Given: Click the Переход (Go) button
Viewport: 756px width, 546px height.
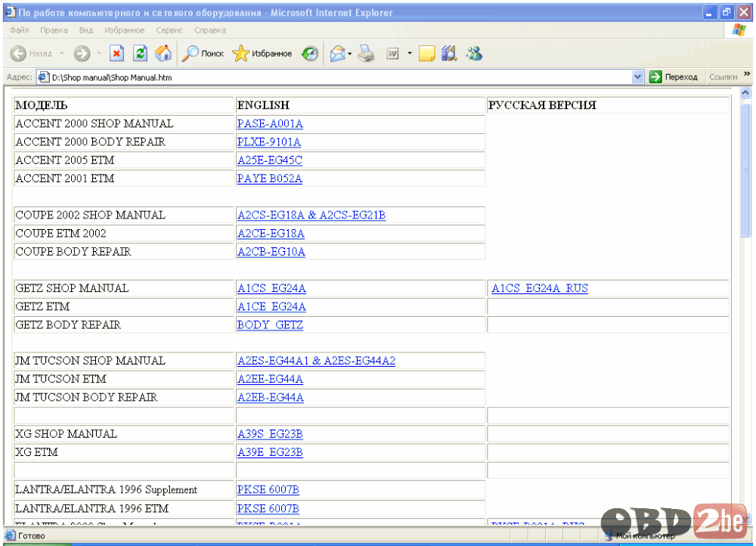Looking at the screenshot, I should [x=674, y=76].
